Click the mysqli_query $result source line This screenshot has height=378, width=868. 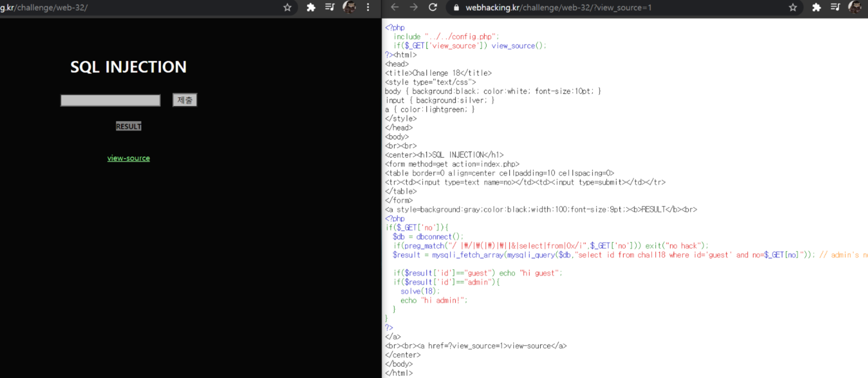(630, 255)
